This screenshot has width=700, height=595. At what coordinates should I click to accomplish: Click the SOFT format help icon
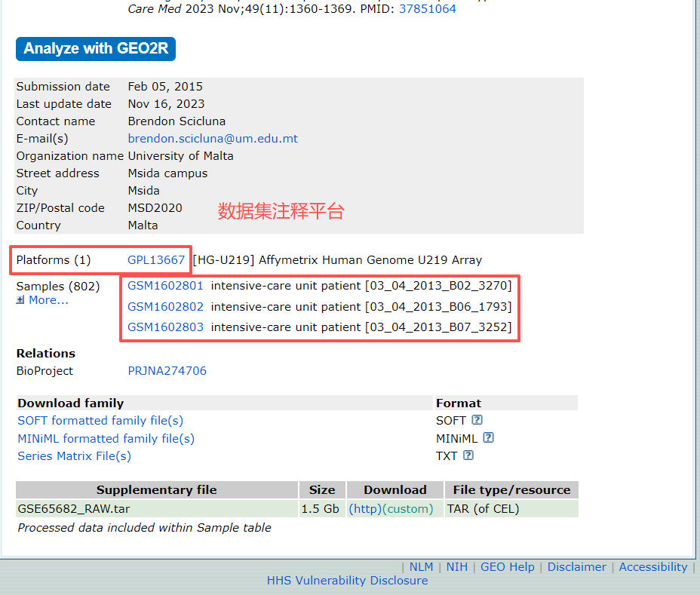pos(477,420)
